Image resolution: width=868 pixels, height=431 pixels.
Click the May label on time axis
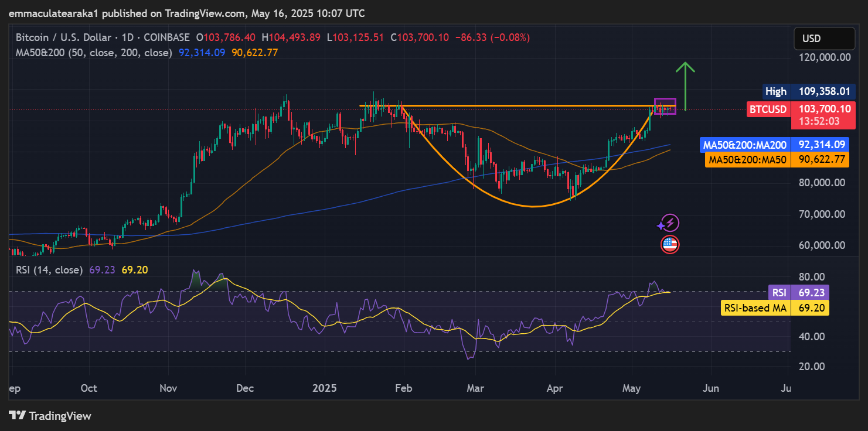632,389
